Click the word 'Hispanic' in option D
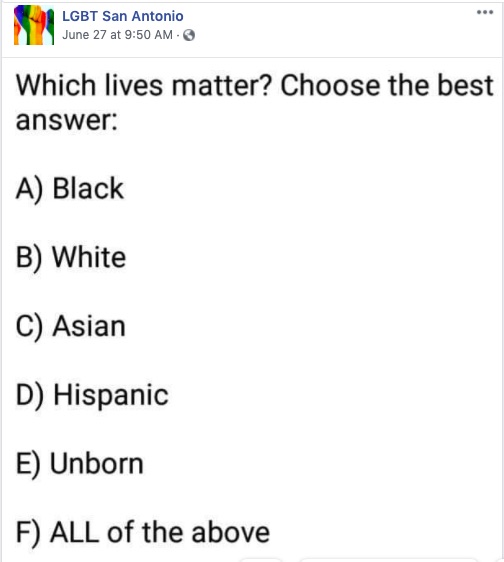Screen dimensions: 504x562 point(111,395)
